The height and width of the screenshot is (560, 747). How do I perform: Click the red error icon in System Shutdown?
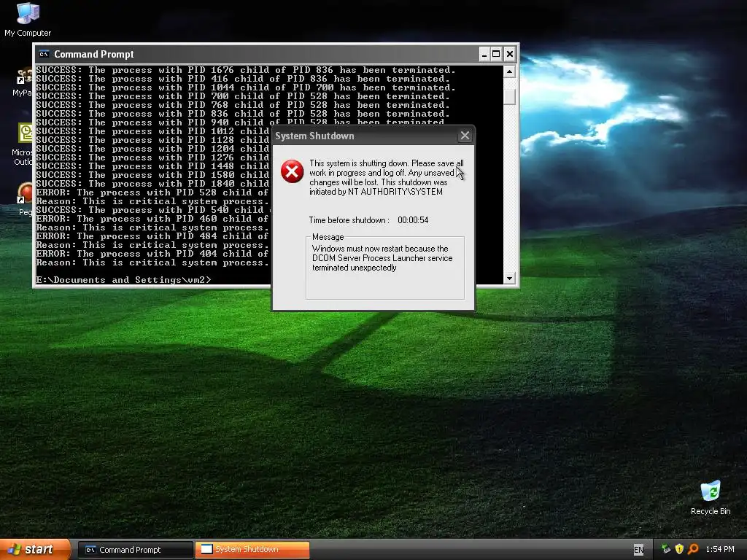click(x=292, y=171)
